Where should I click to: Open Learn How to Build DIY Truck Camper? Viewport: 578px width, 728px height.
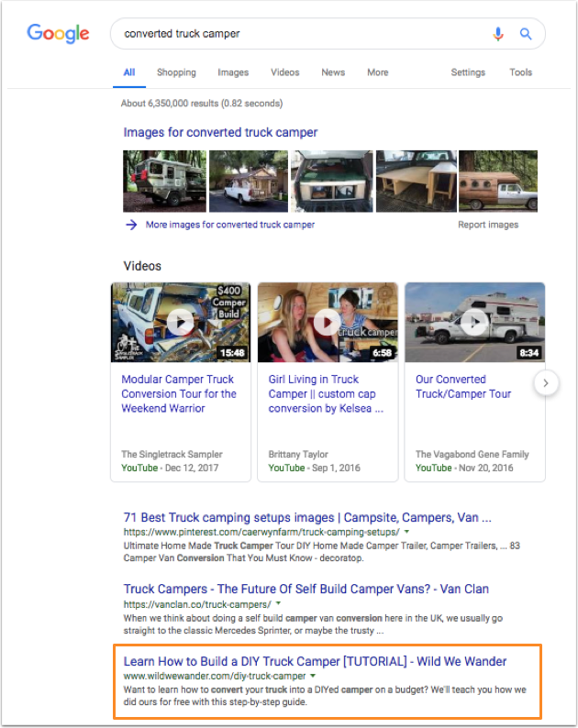[315, 661]
